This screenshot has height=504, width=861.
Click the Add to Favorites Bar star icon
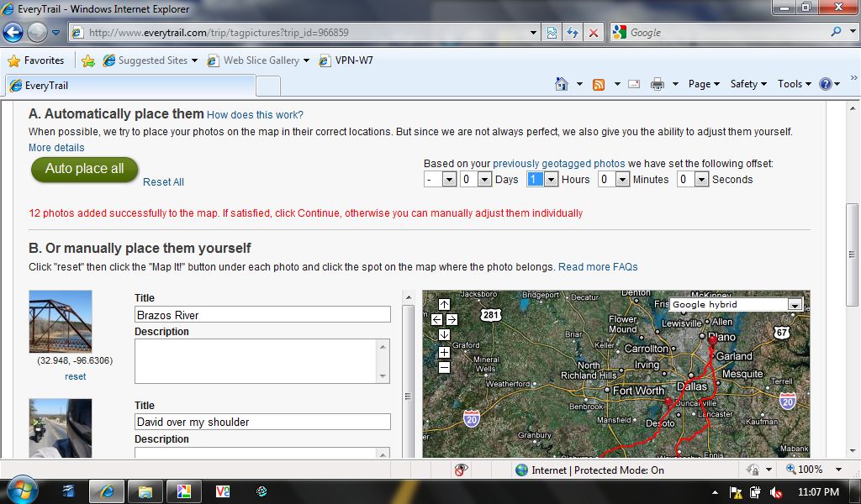(87, 60)
